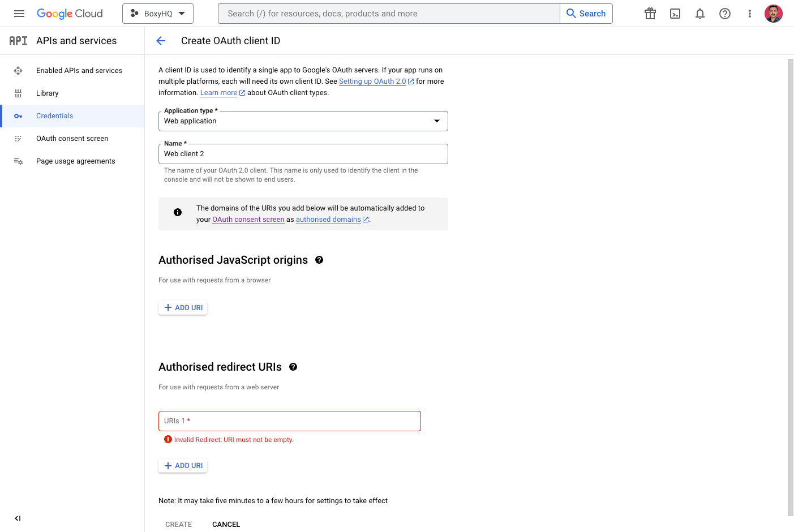Activate the Cloud Shell terminal icon
This screenshot has width=794, height=532.
point(675,13)
